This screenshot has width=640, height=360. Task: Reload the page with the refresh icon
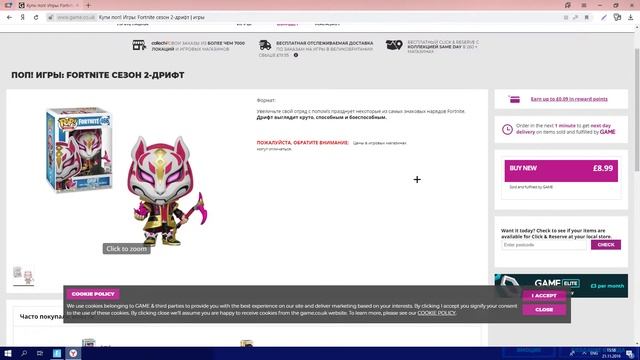(36, 18)
